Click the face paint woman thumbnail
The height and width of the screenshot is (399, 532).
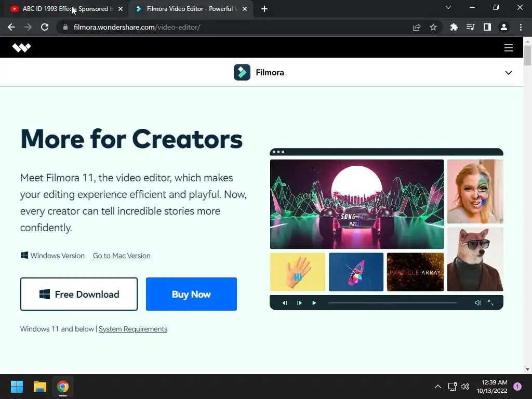pyautogui.click(x=475, y=191)
